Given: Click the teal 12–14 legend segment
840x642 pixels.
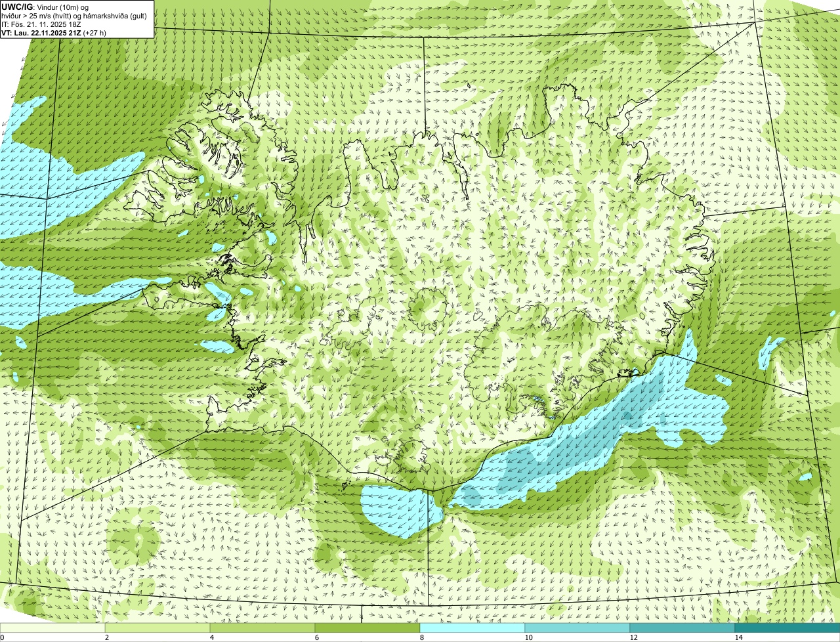Looking at the screenshot, I should coord(682,628).
